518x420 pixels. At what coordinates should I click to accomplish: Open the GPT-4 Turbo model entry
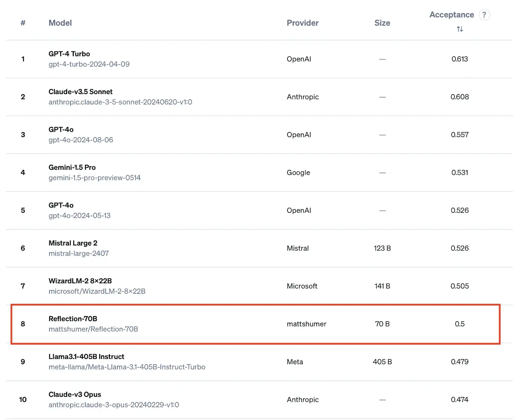click(x=69, y=54)
